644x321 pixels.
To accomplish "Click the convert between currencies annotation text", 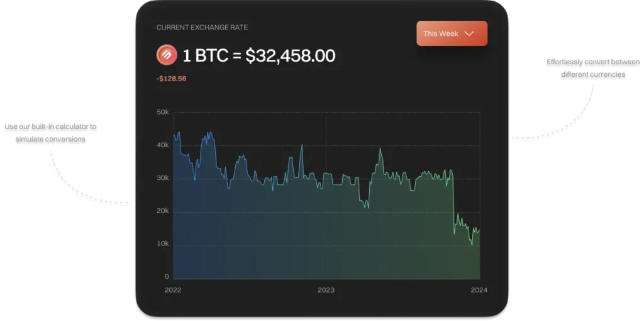I will pos(593,68).
